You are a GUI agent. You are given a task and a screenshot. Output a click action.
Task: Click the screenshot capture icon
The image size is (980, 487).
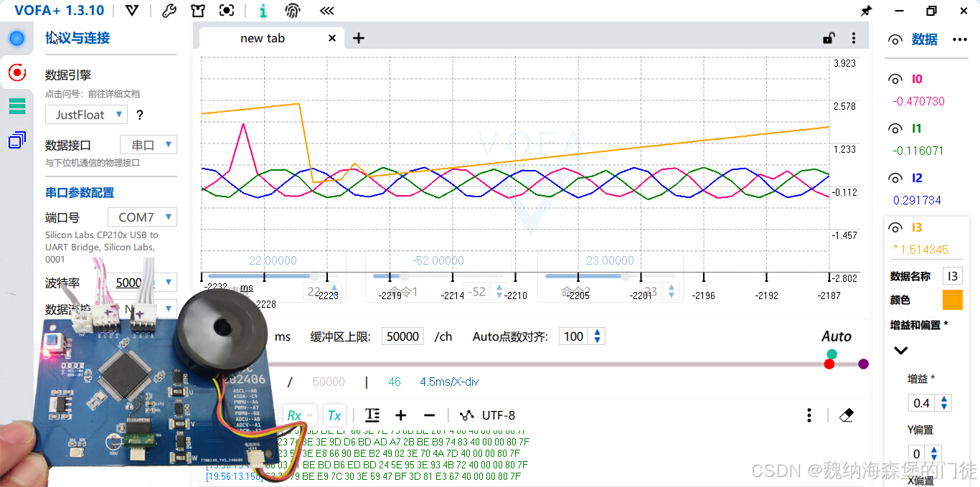227,11
